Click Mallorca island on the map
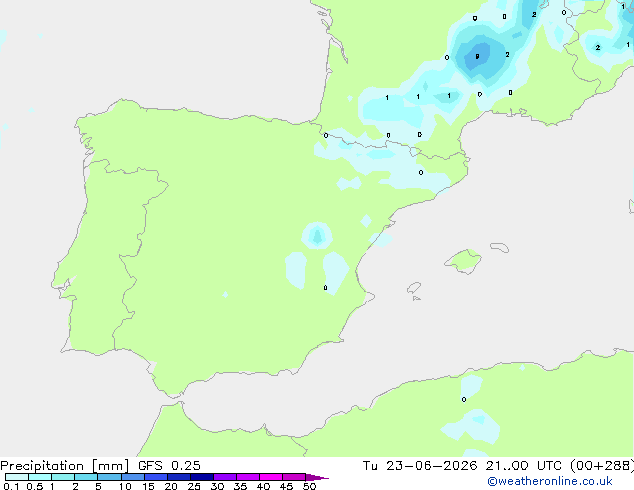 [x=464, y=261]
